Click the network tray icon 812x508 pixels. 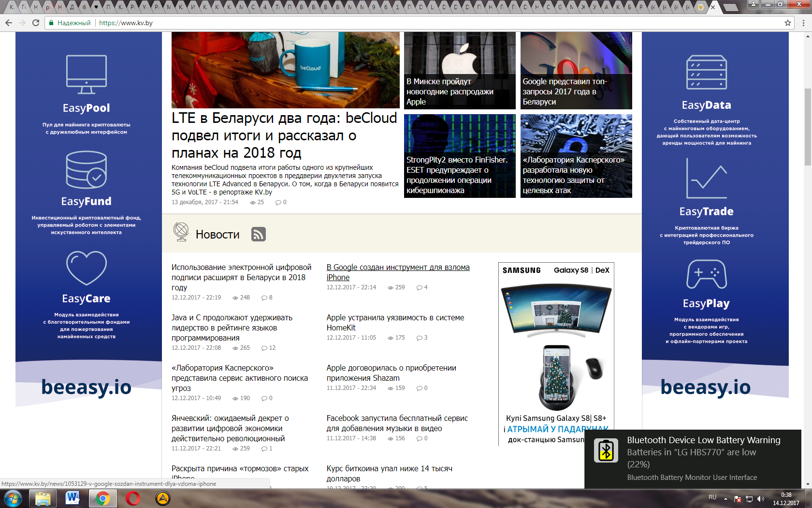749,499
